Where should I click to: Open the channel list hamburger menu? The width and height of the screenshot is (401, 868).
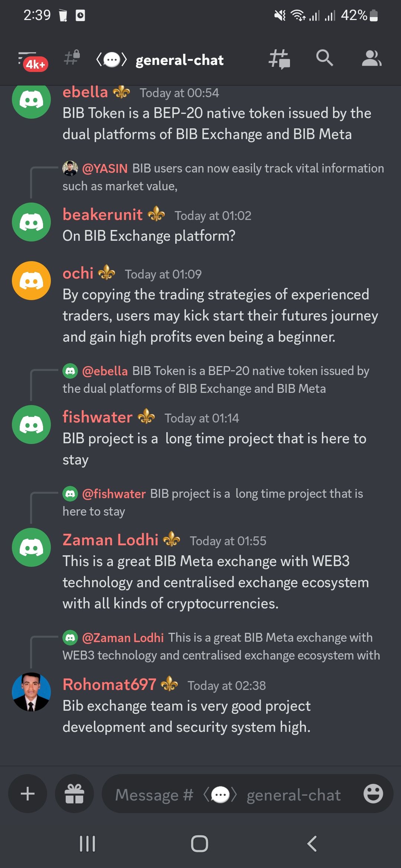[x=33, y=60]
